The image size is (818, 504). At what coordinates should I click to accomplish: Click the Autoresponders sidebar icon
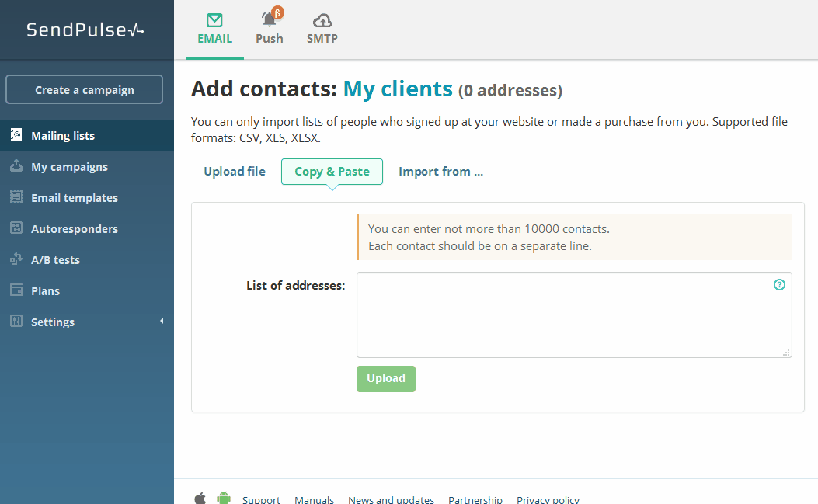pyautogui.click(x=16, y=228)
